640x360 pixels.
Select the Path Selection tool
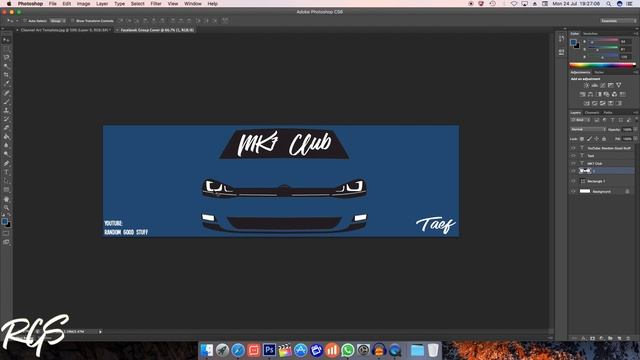click(6, 181)
